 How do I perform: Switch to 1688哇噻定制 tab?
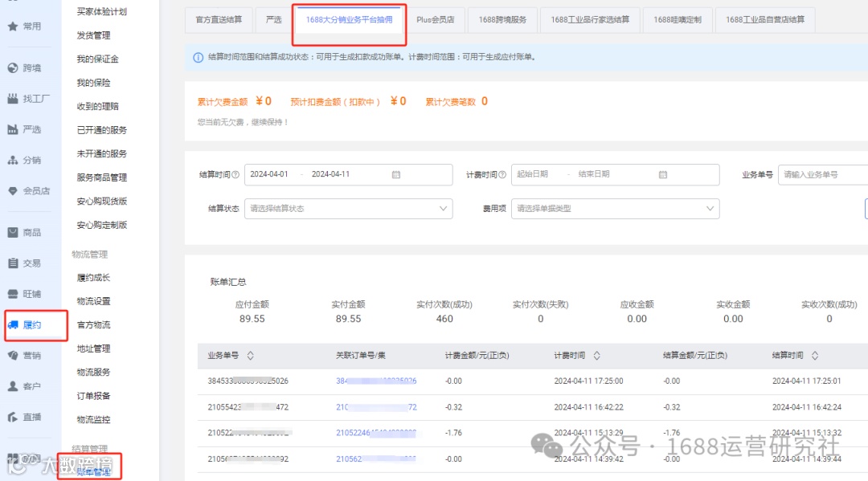(x=677, y=20)
